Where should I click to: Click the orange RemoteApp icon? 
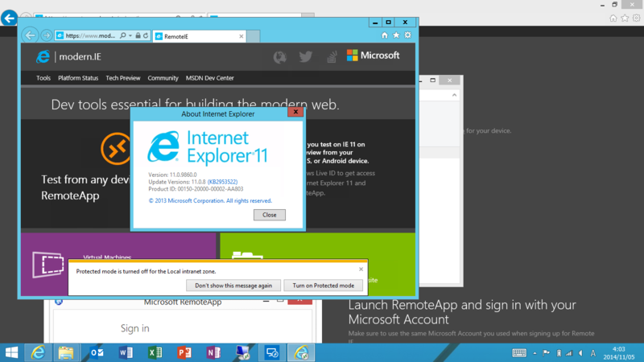tap(116, 149)
